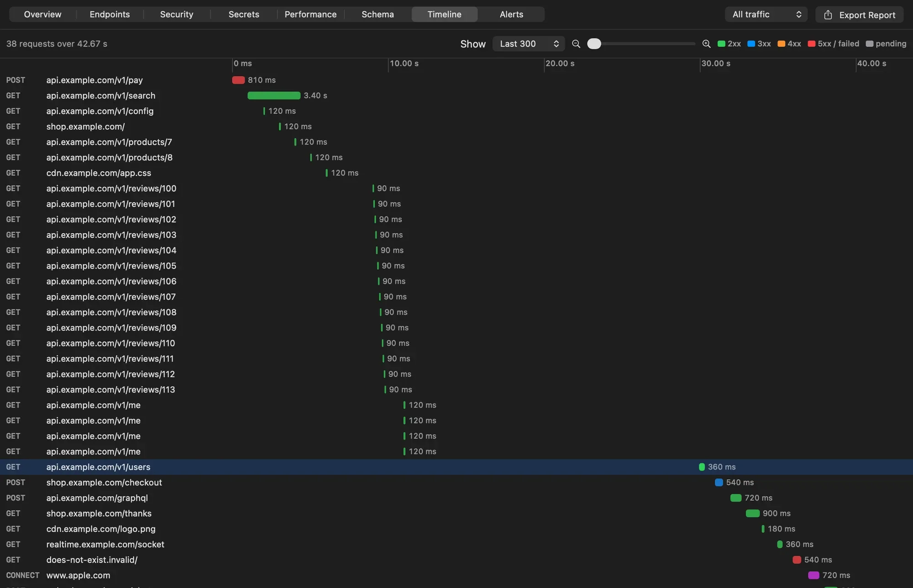This screenshot has width=913, height=588.
Task: Click the red 5xx / failed legend swatch
Action: [811, 44]
